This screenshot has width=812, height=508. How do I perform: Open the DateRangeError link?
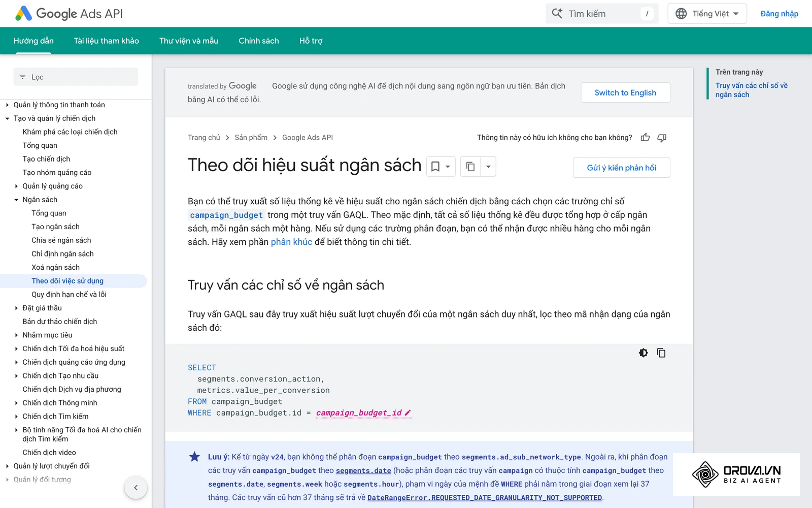(x=485, y=498)
